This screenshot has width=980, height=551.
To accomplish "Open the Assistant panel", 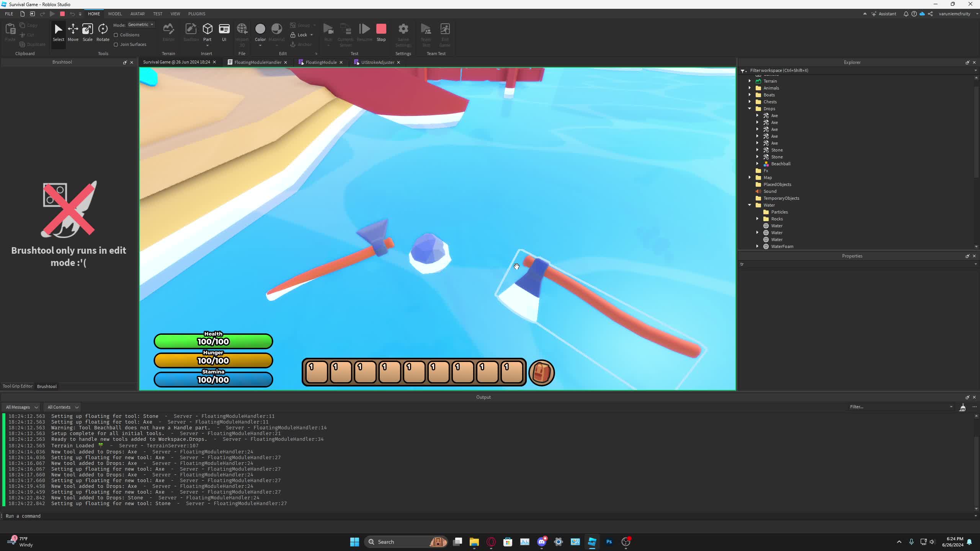I will pyautogui.click(x=884, y=14).
